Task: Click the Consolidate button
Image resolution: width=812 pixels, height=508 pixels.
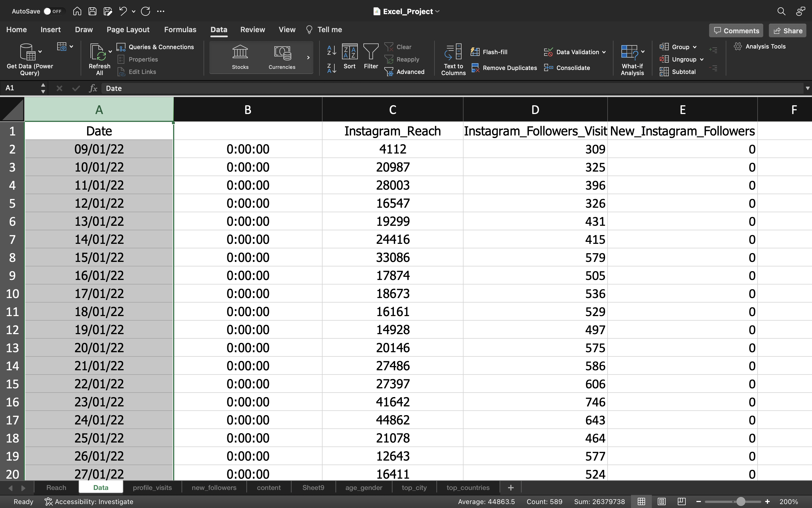Action: tap(567, 68)
